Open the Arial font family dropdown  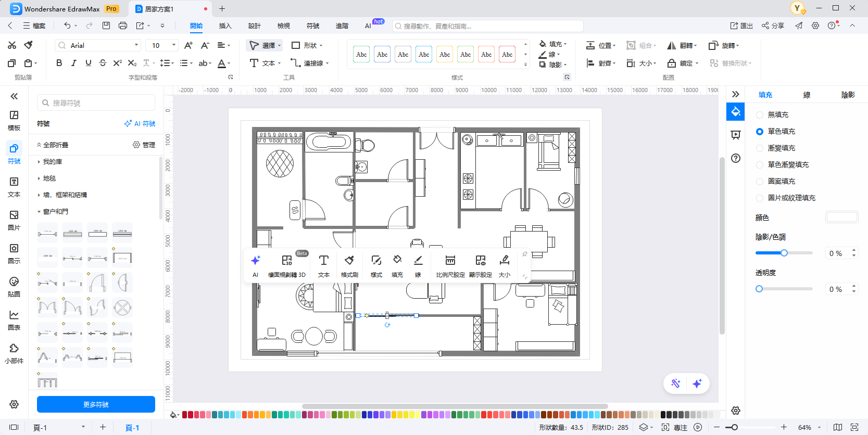[98, 45]
